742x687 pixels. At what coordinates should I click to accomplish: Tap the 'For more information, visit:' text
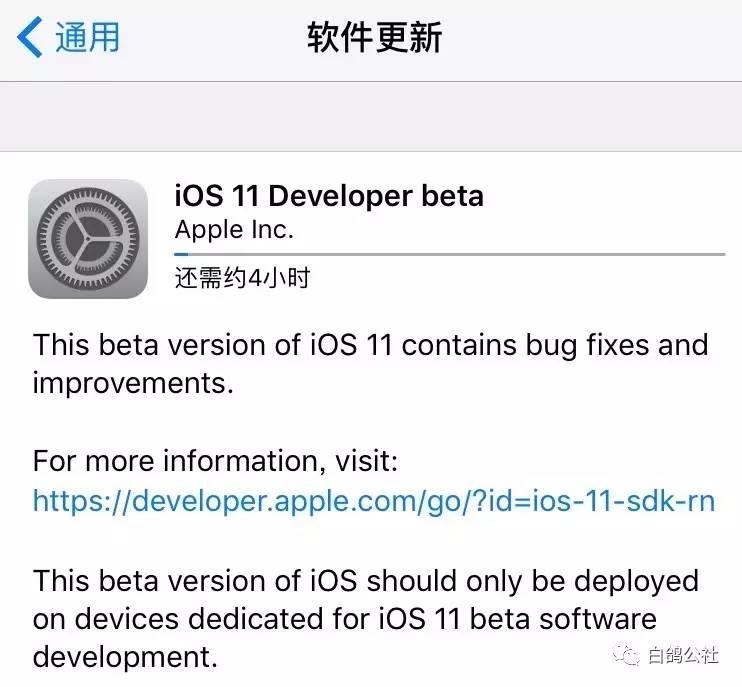click(x=215, y=461)
